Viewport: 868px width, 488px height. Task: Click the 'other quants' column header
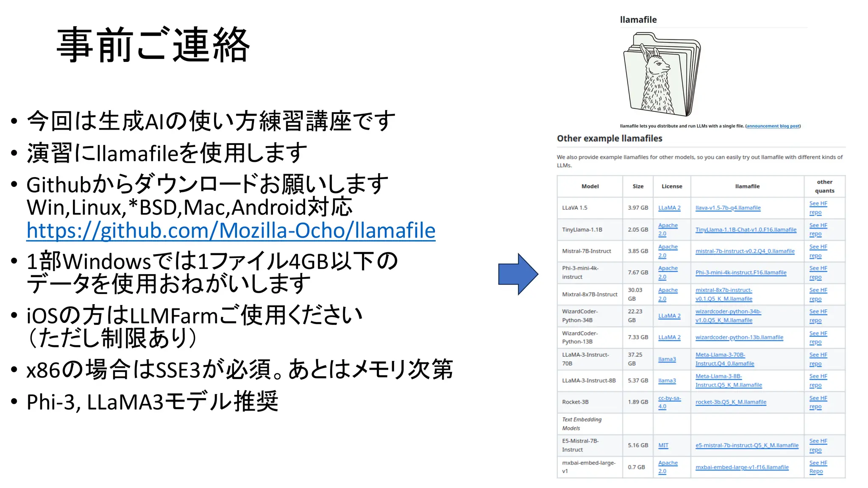(x=824, y=186)
